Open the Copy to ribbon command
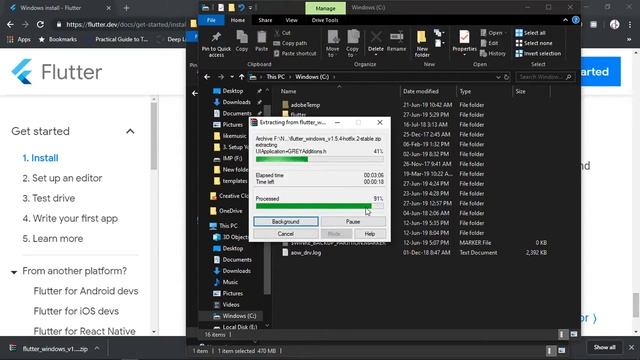Image resolution: width=640 pixels, height=360 pixels. click(352, 43)
